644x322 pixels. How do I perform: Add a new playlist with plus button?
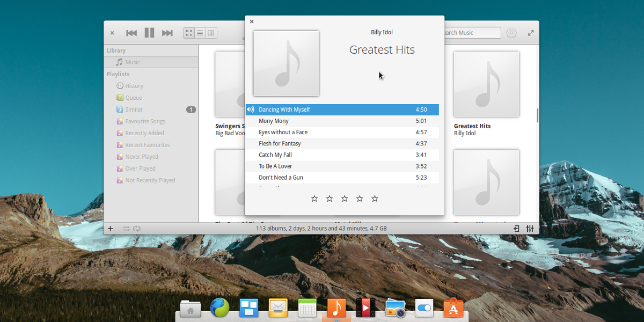point(111,228)
